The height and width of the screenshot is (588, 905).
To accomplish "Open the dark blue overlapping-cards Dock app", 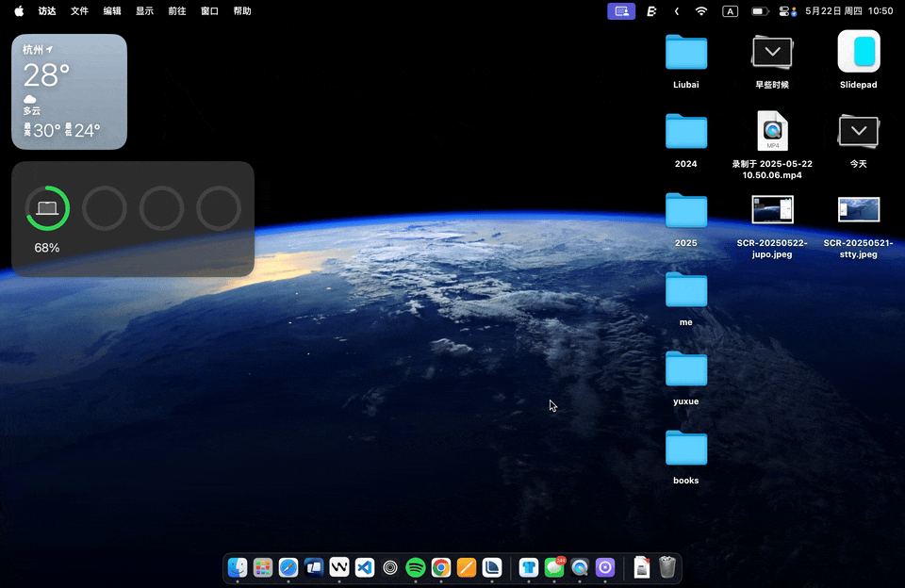I will [314, 568].
